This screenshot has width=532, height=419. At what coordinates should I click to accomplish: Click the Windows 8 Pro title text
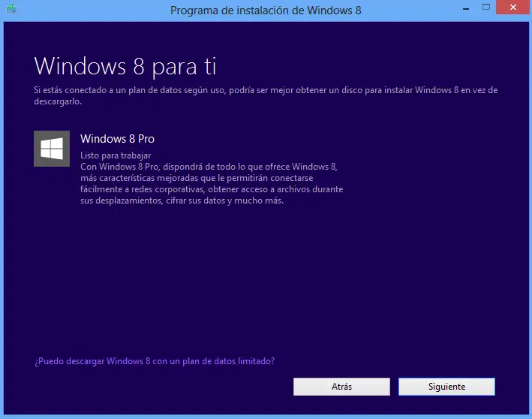[x=117, y=139]
